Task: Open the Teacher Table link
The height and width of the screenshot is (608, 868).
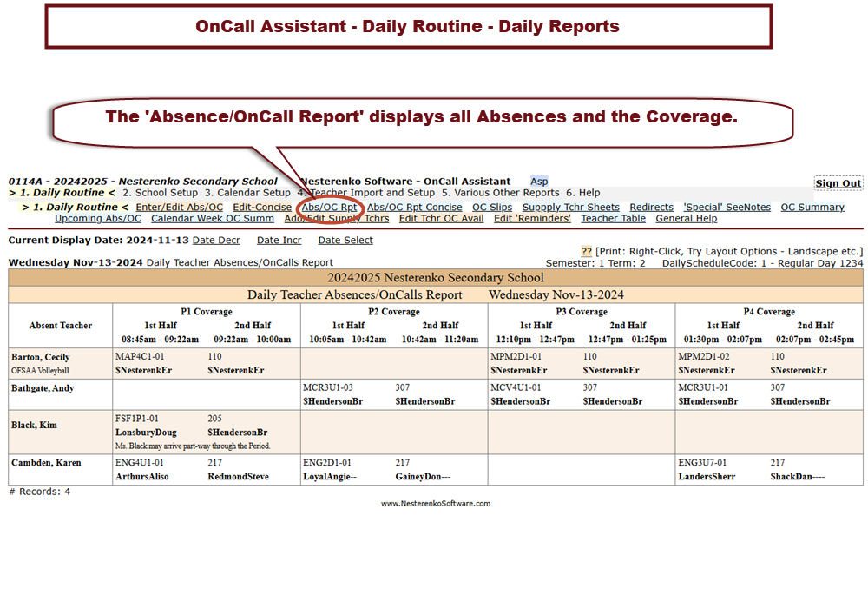Action: pyautogui.click(x=613, y=219)
